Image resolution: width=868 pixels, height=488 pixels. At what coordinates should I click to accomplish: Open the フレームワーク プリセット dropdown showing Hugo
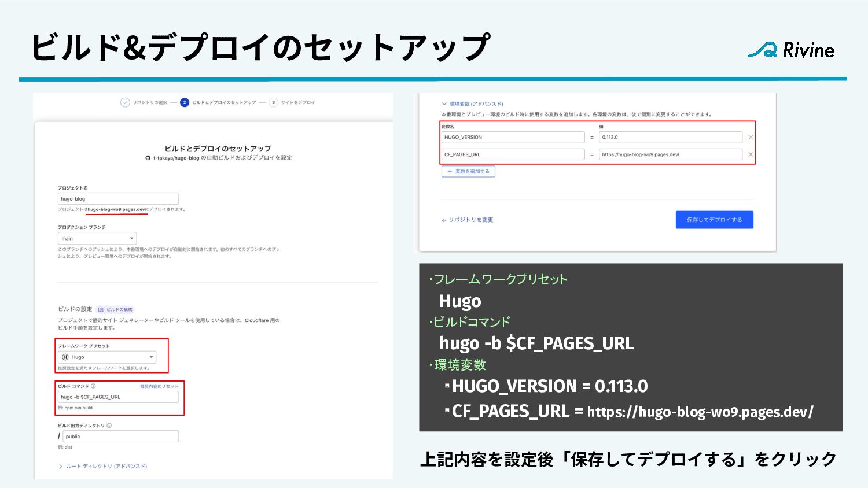[x=107, y=357]
